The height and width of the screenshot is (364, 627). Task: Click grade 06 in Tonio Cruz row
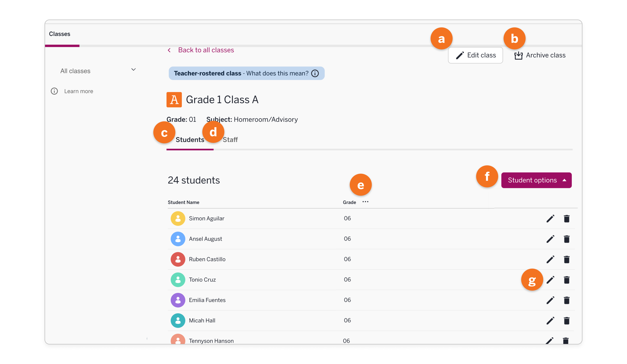tap(347, 280)
